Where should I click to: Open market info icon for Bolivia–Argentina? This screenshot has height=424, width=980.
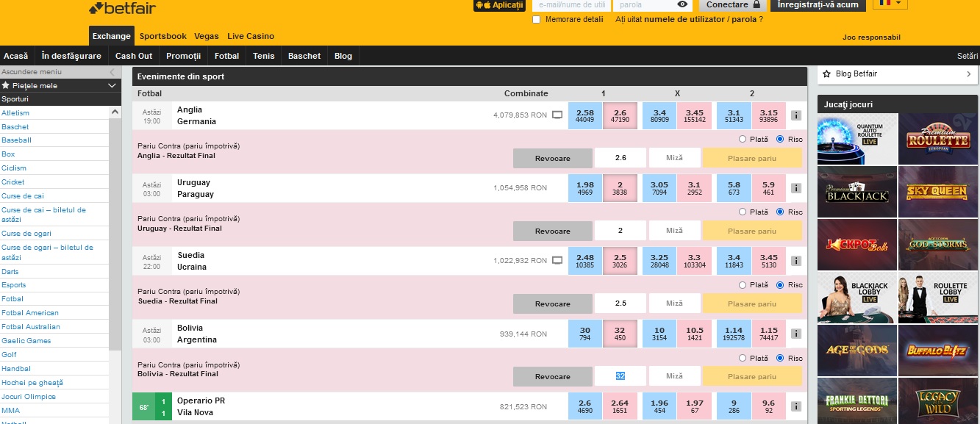tap(796, 334)
